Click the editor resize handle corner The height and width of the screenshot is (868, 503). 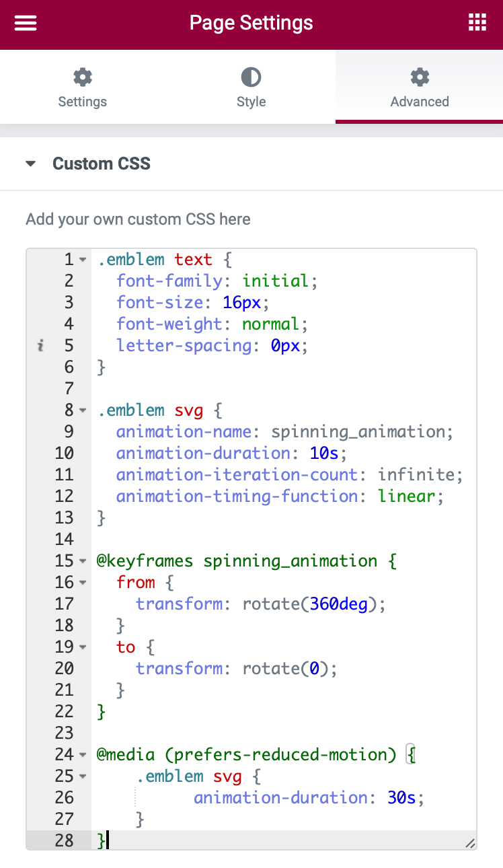coord(470,843)
